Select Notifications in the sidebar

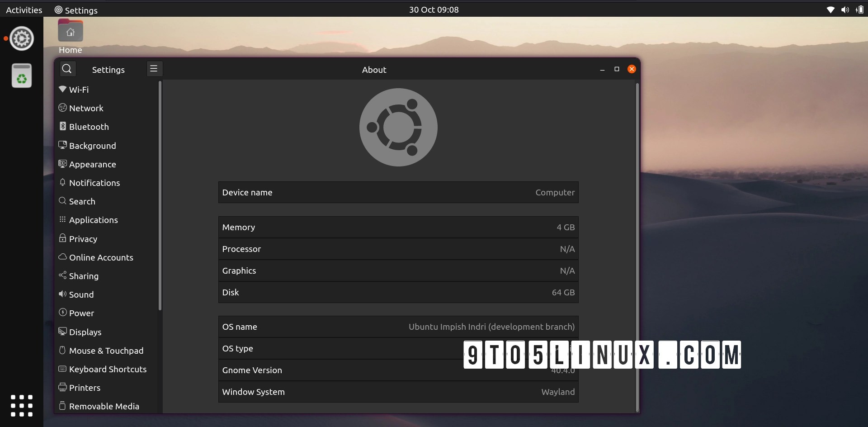[x=107, y=183]
